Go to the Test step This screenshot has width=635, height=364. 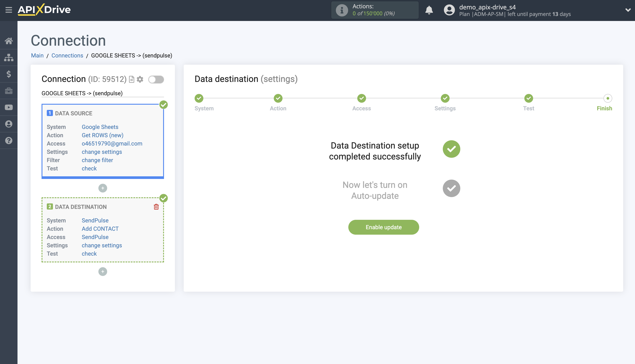(x=529, y=98)
